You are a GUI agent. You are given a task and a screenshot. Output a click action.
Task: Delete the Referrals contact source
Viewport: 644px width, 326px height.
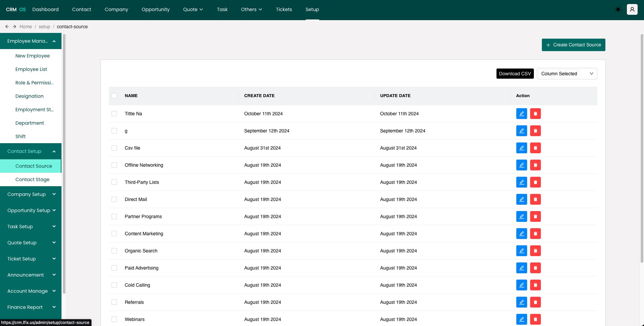(x=535, y=302)
